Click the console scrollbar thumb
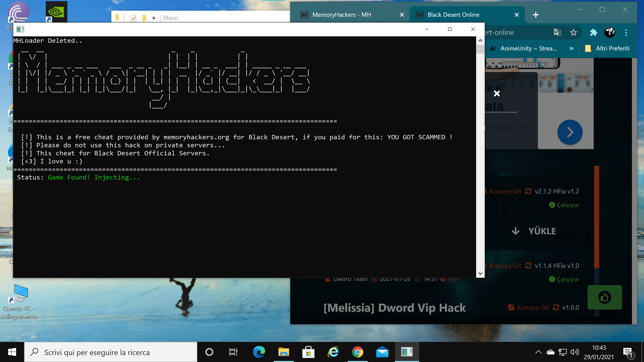The image size is (644, 362). click(480, 49)
